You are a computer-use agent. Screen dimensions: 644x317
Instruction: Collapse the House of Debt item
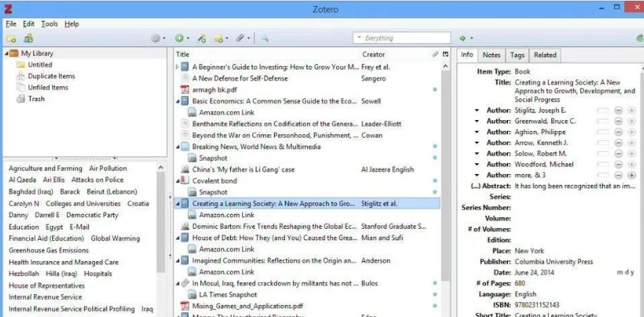pyautogui.click(x=177, y=238)
